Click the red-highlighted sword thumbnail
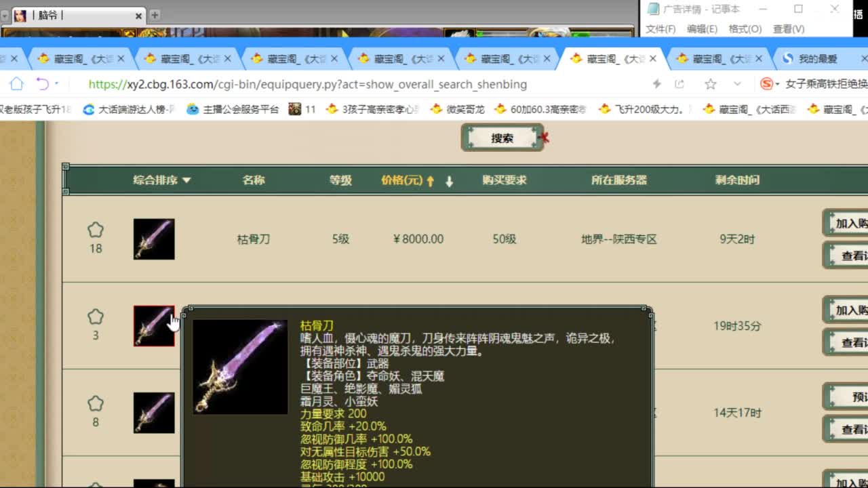 [x=154, y=325]
